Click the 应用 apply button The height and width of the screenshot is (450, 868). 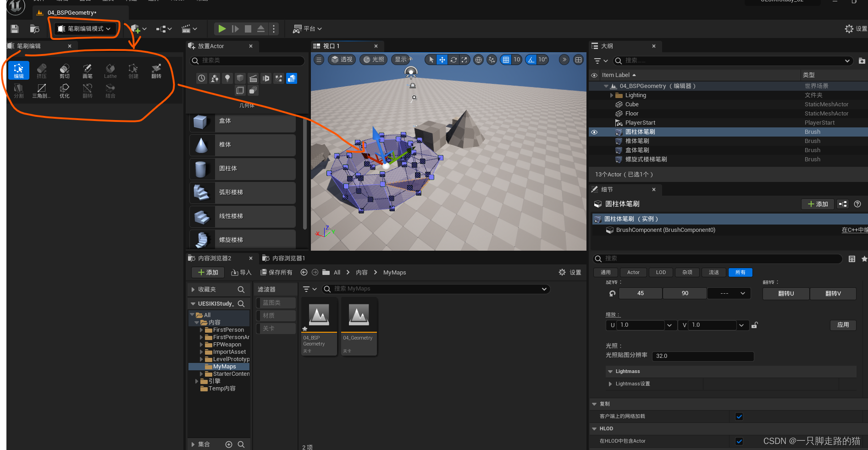pos(843,325)
